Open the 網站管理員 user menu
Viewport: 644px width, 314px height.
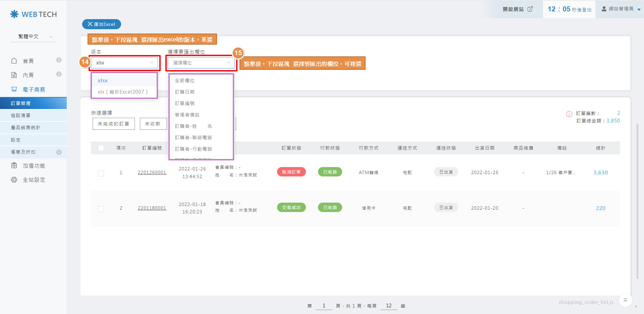pos(621,9)
